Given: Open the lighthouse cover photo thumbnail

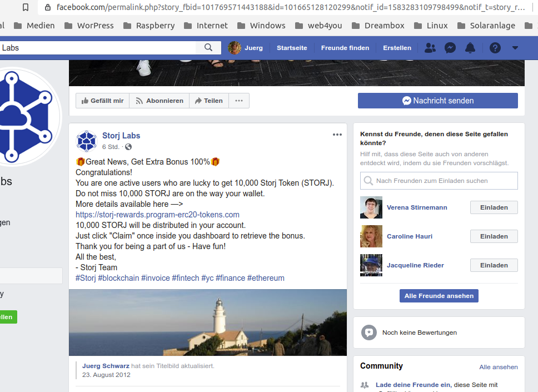Looking at the screenshot, I should [x=207, y=322].
